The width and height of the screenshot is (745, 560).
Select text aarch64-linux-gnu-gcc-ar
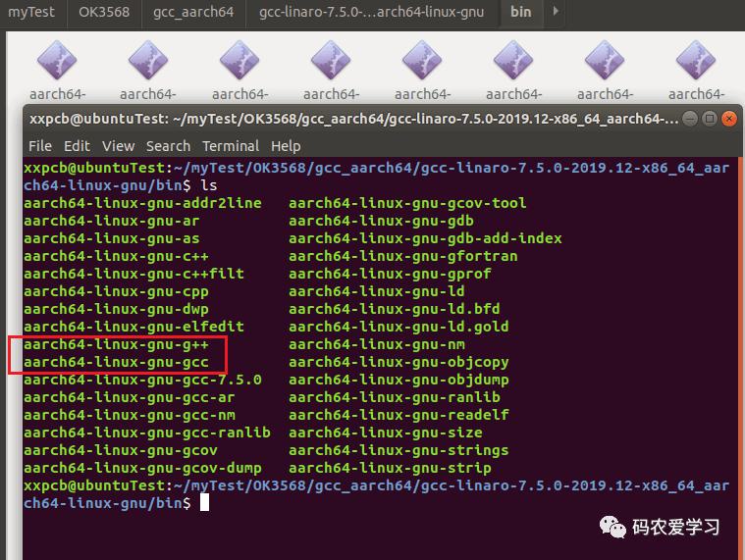tap(130, 397)
